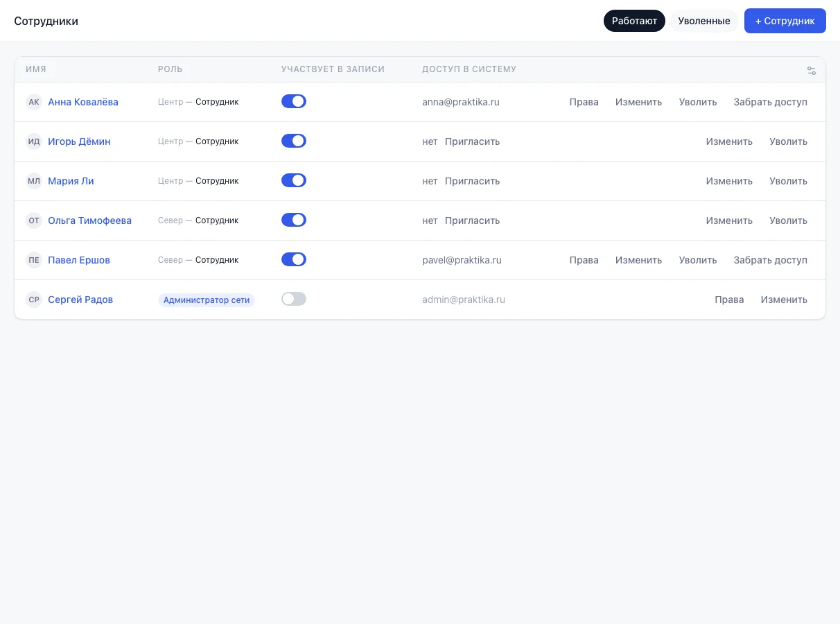Open Мария Ли's profile link

pyautogui.click(x=71, y=181)
